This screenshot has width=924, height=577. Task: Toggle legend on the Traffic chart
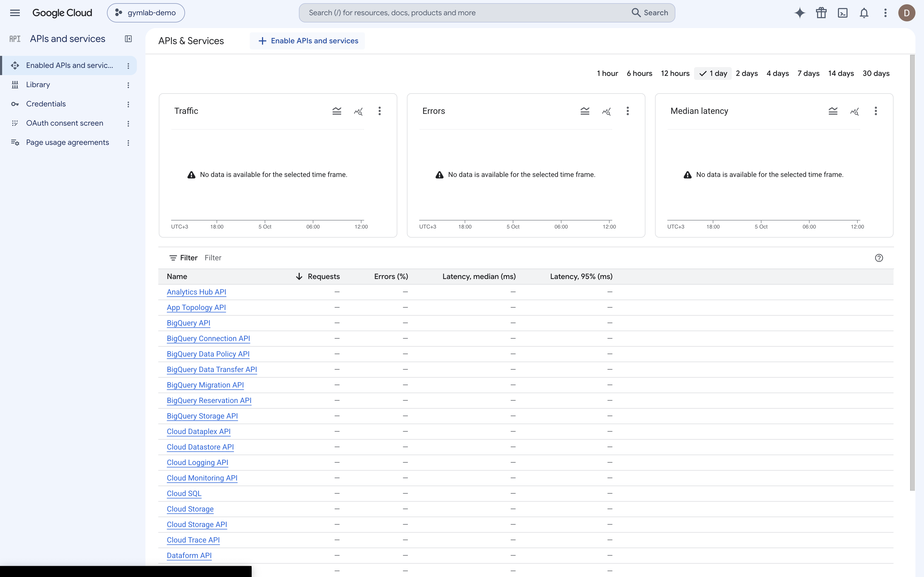[x=337, y=111]
